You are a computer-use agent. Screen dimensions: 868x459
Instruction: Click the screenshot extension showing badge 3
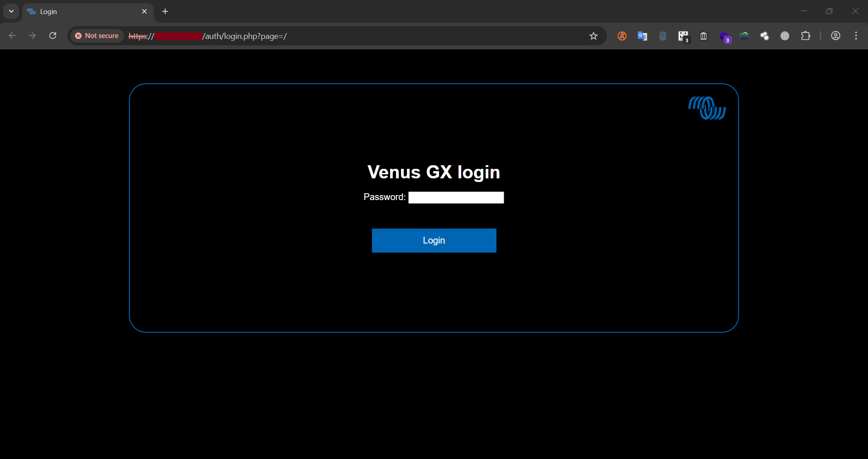tap(683, 36)
